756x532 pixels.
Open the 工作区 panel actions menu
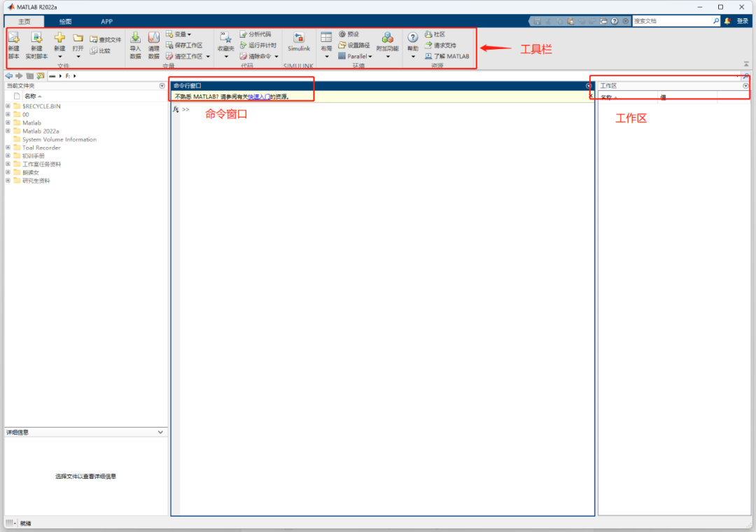tap(746, 86)
